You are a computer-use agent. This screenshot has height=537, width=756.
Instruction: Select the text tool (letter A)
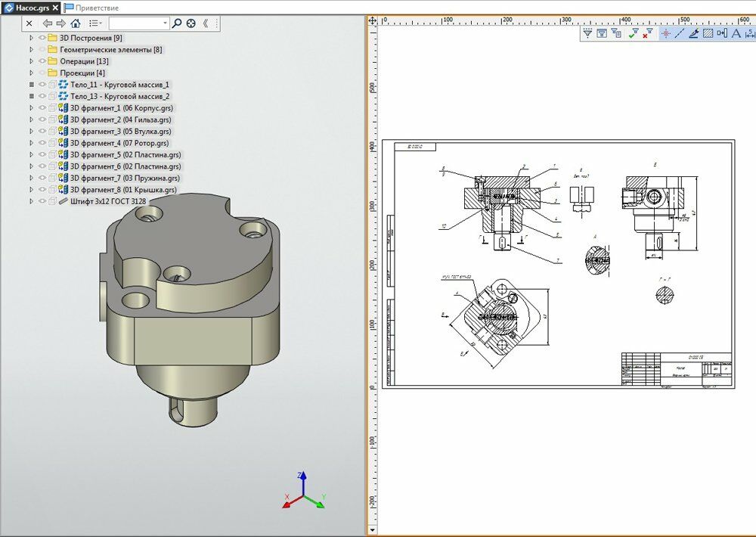736,33
